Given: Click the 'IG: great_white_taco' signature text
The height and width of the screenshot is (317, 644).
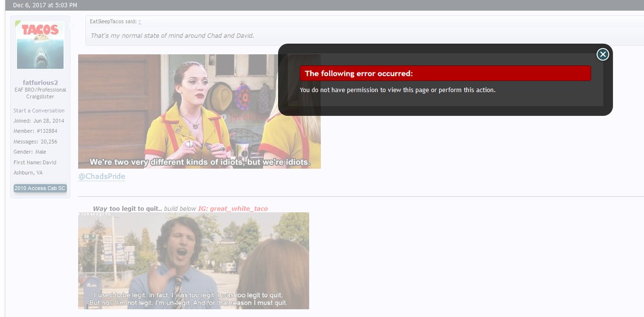Looking at the screenshot, I should [233, 208].
